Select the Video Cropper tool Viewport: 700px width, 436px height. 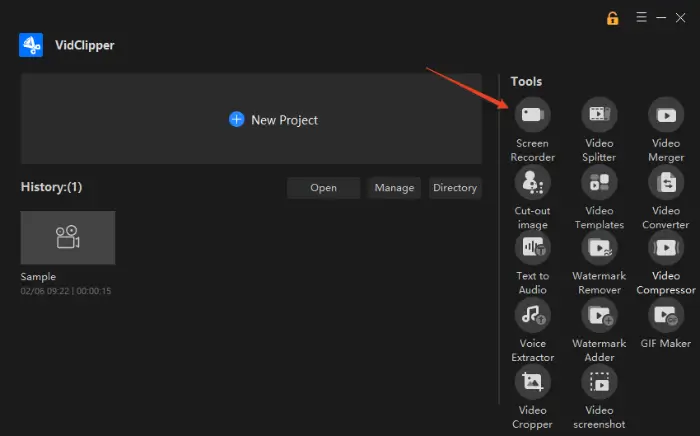click(x=532, y=382)
